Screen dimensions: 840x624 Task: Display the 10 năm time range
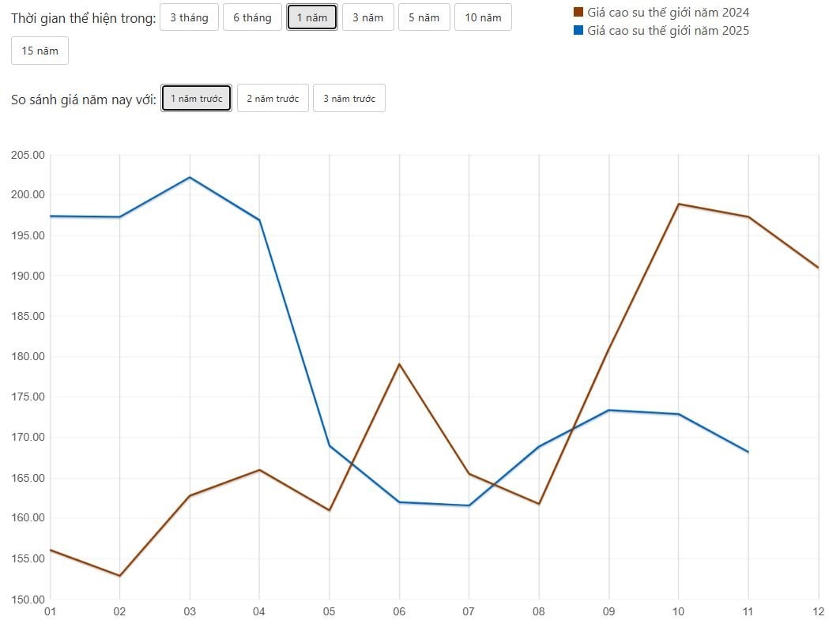click(482, 17)
